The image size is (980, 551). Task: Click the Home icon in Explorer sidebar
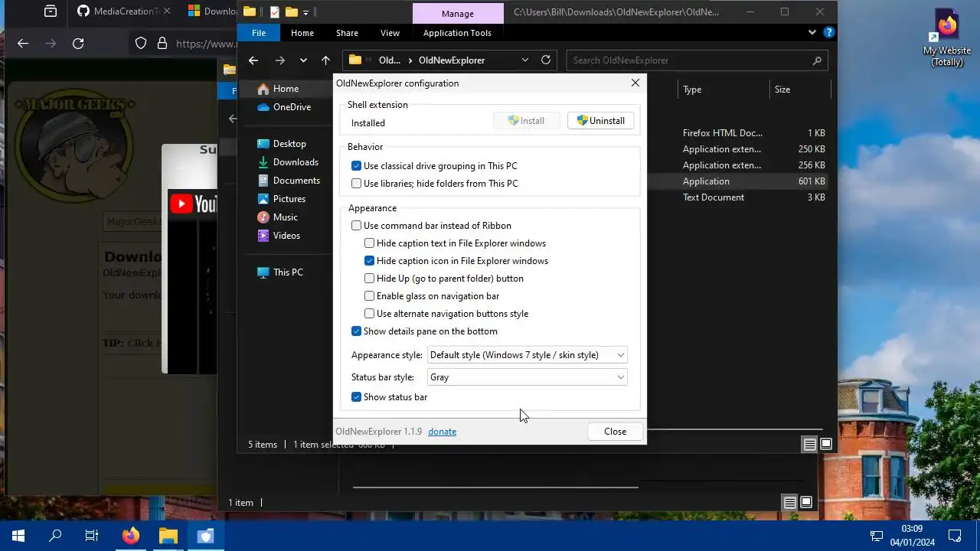point(263,89)
